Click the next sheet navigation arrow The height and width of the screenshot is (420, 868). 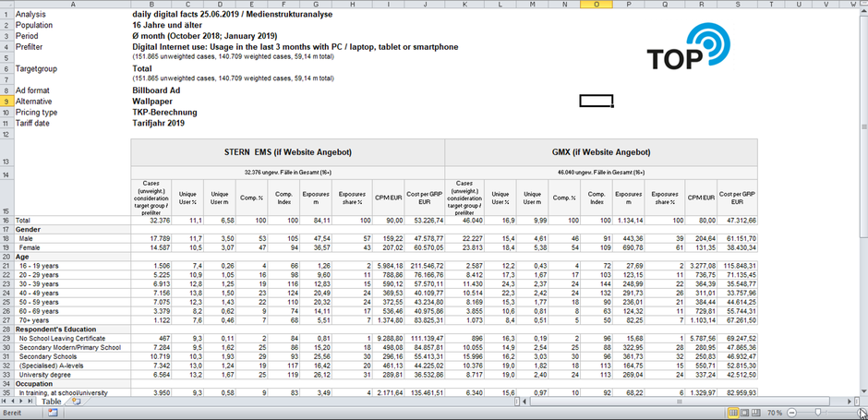click(21, 402)
